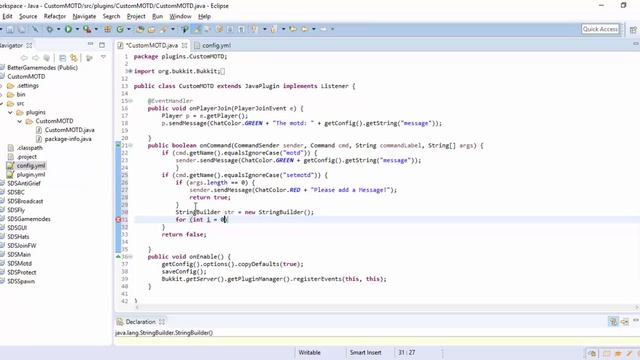Screen dimensions: 640x360
Task: Select the SDSAntiGrief project
Action: click(x=20, y=183)
